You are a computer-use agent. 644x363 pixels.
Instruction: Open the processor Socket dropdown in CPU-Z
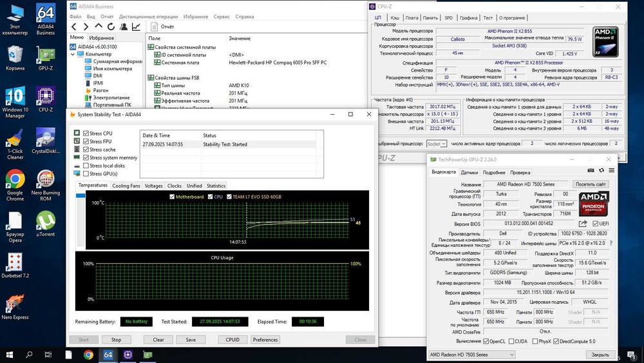tap(436, 144)
